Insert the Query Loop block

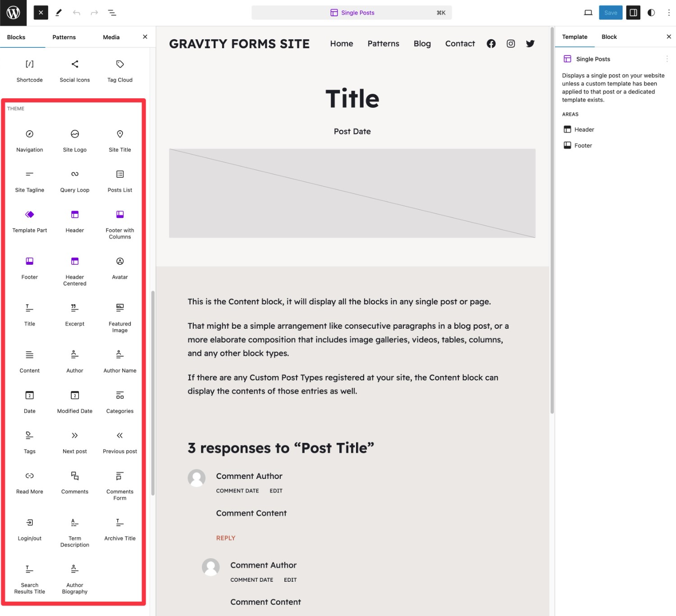pyautogui.click(x=75, y=181)
